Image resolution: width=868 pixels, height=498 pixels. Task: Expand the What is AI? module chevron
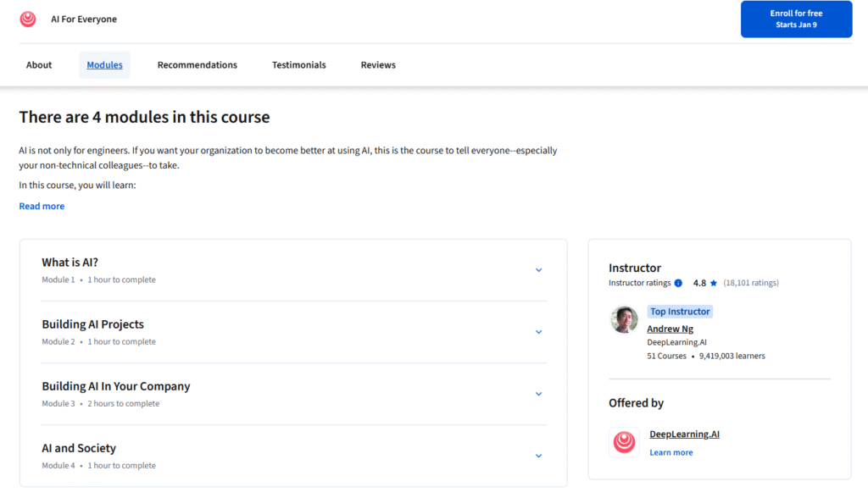(538, 270)
